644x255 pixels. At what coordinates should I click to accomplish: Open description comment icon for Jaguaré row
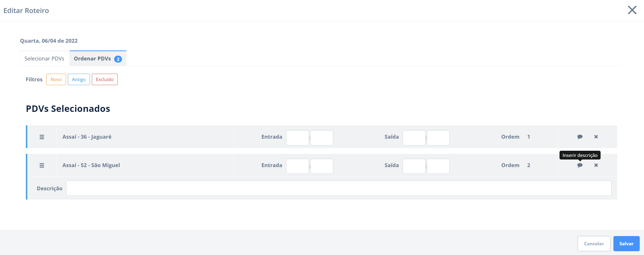pyautogui.click(x=580, y=137)
